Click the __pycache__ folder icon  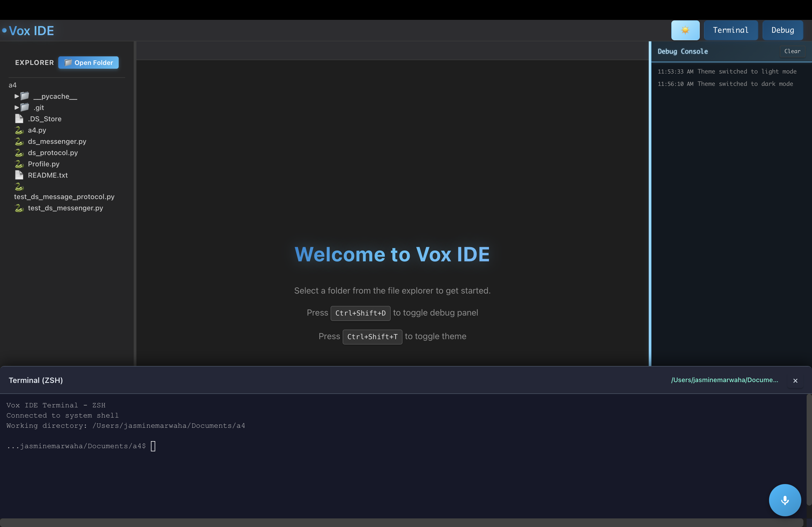(25, 96)
